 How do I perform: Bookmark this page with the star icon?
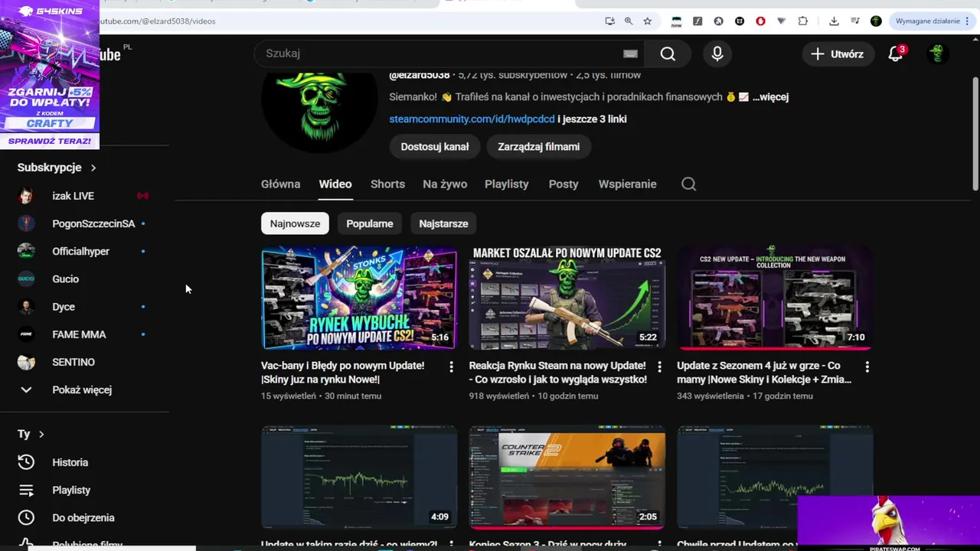click(648, 21)
